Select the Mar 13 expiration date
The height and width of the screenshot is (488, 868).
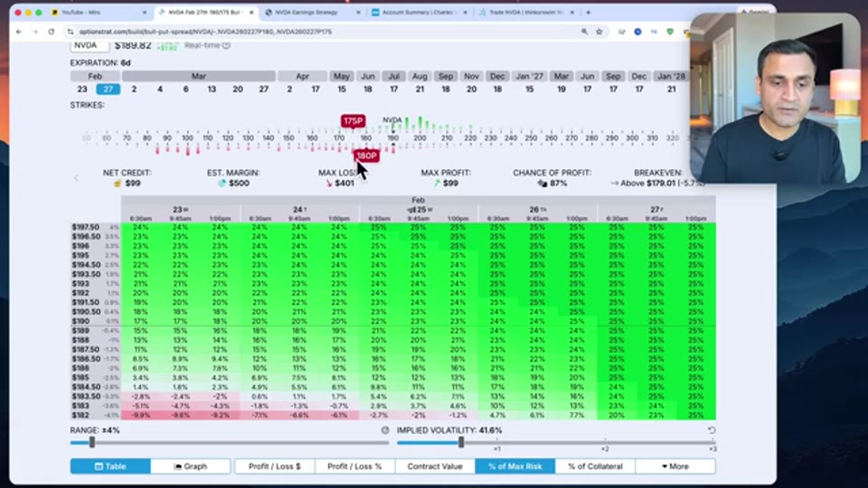click(x=212, y=89)
